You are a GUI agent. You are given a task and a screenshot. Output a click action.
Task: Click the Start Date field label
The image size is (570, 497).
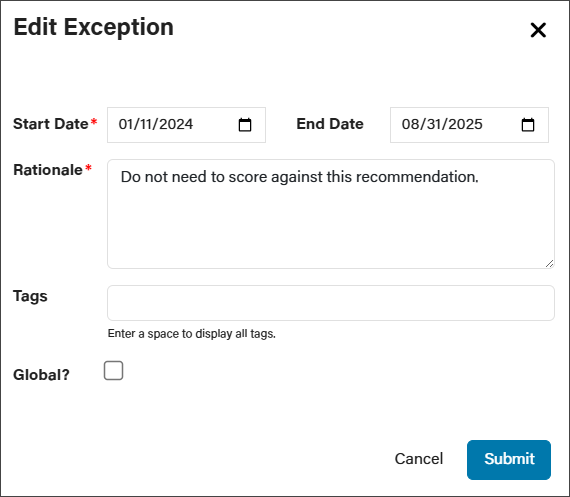pyautogui.click(x=51, y=124)
